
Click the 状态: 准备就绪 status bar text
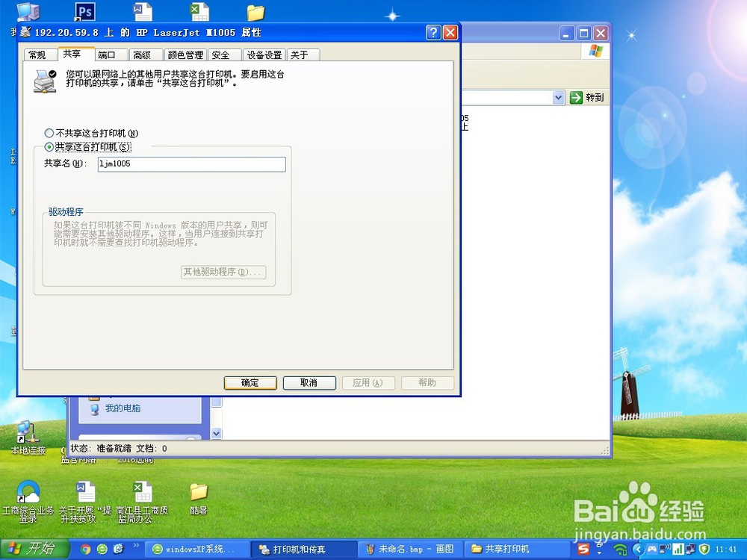coord(101,449)
